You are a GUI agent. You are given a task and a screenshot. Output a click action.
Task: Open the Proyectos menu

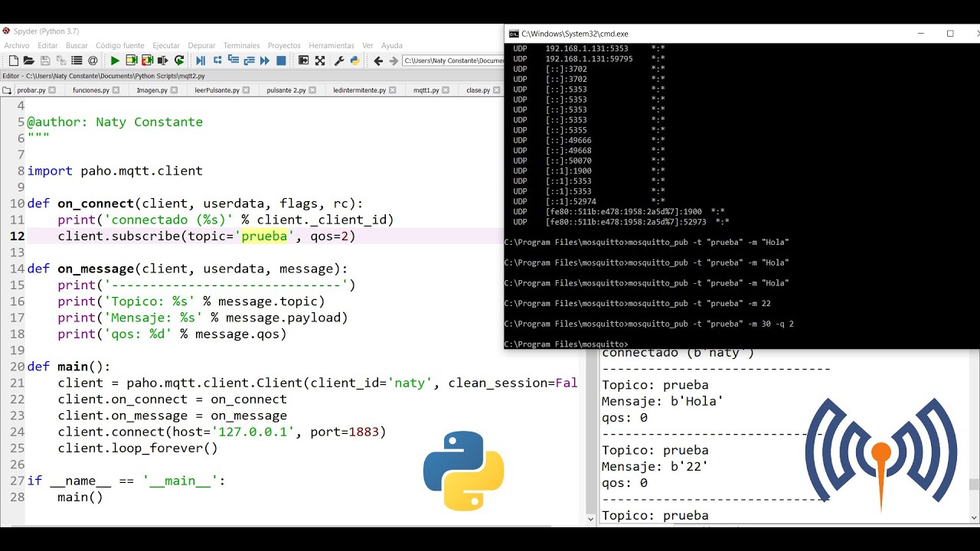click(x=284, y=45)
